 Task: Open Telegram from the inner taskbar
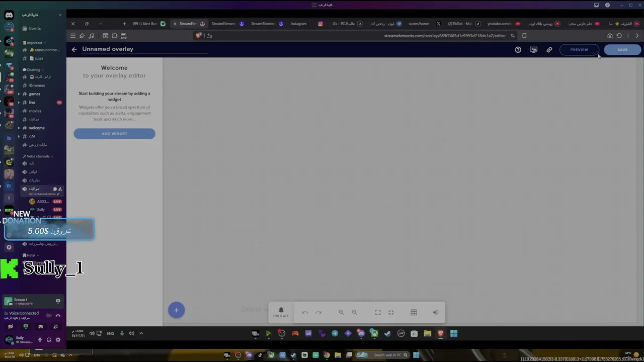click(x=335, y=333)
